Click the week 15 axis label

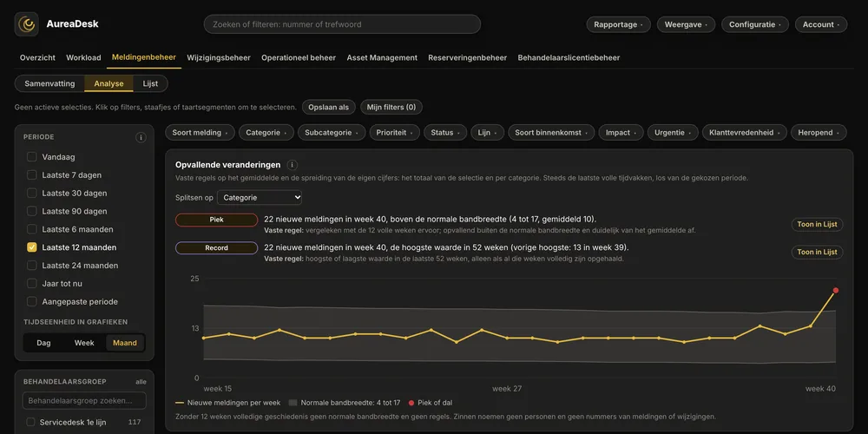click(x=218, y=389)
